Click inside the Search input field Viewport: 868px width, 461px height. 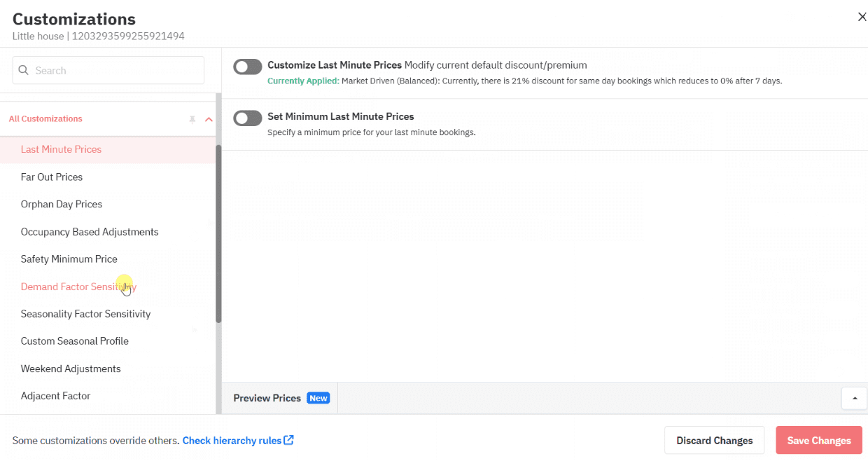(105, 70)
